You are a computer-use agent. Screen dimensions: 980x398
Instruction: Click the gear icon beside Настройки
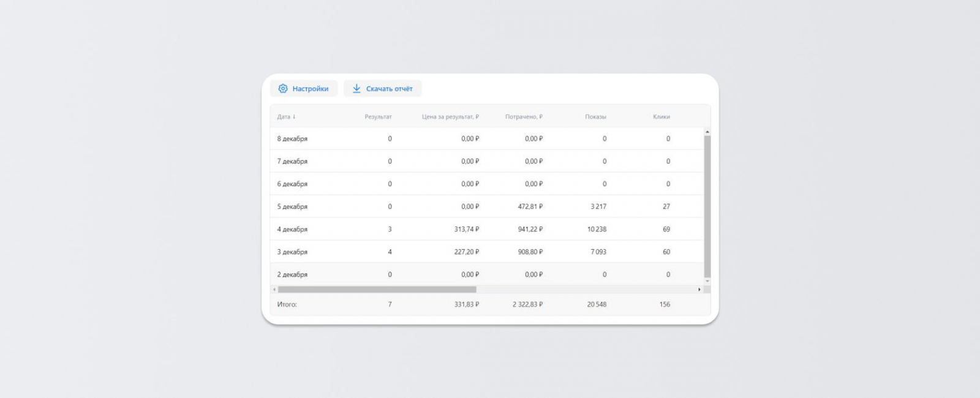click(282, 89)
